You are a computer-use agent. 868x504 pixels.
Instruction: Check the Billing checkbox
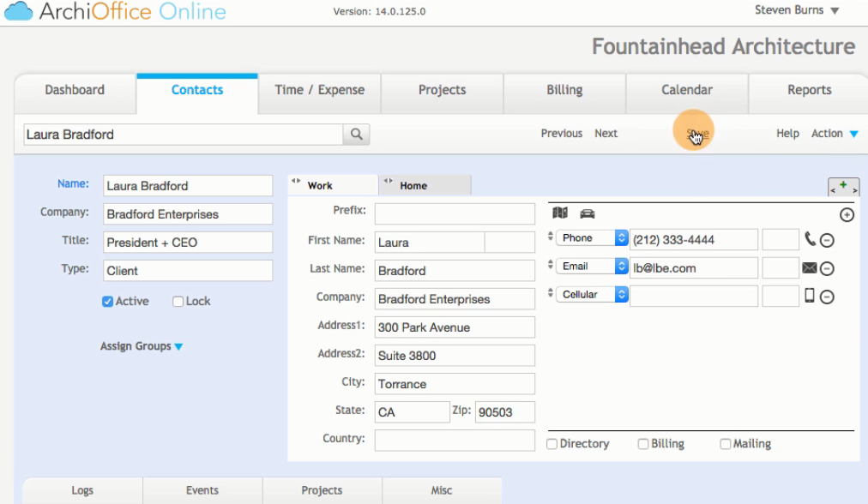pos(643,444)
